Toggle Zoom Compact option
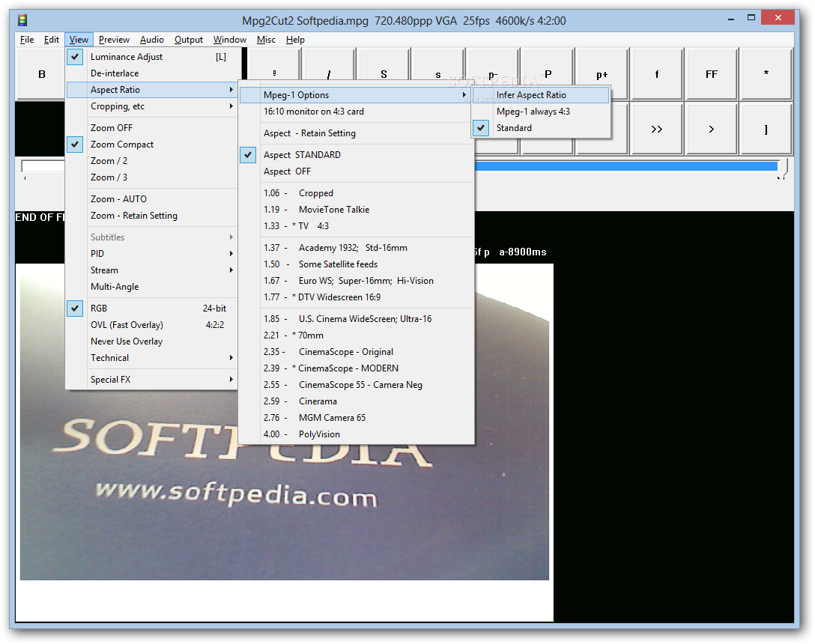 152,145
